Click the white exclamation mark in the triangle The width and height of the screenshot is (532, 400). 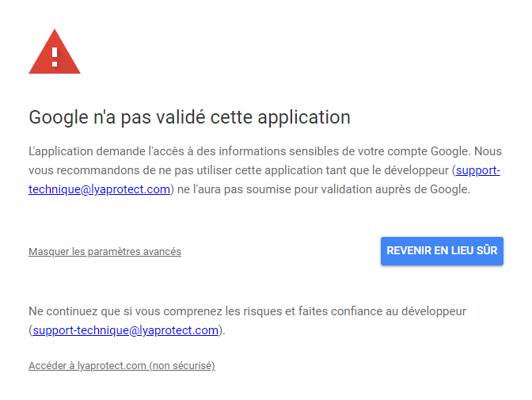[55, 56]
